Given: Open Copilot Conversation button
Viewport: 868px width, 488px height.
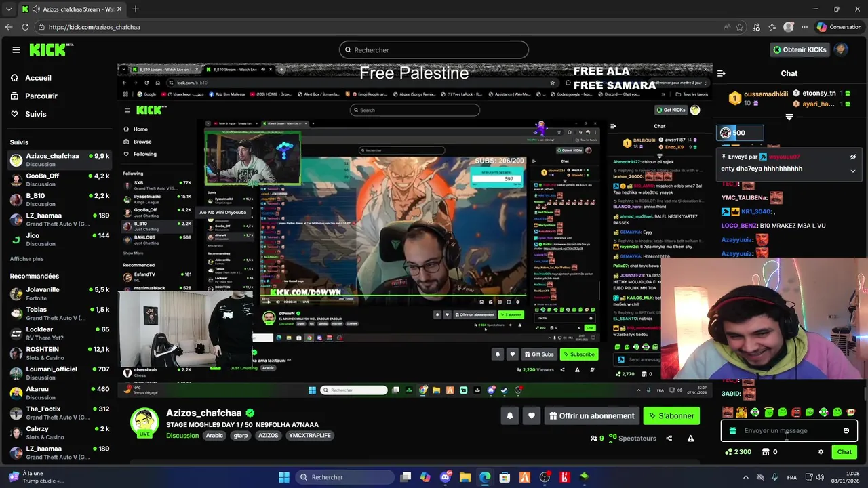Looking at the screenshot, I should pos(839,27).
